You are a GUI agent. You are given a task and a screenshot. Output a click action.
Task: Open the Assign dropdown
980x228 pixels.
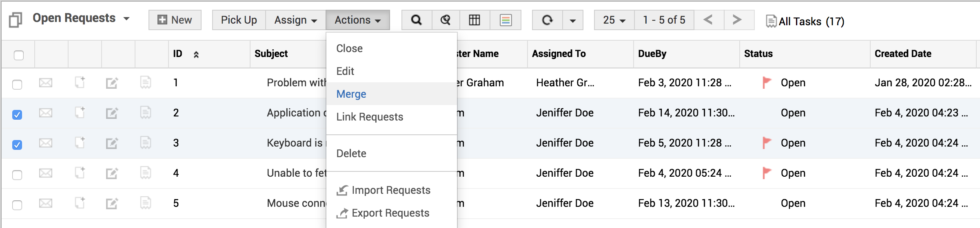pos(295,20)
